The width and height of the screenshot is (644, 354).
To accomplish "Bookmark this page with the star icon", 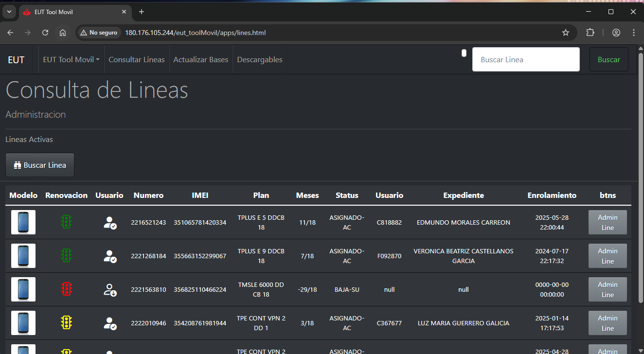I will click(x=565, y=33).
